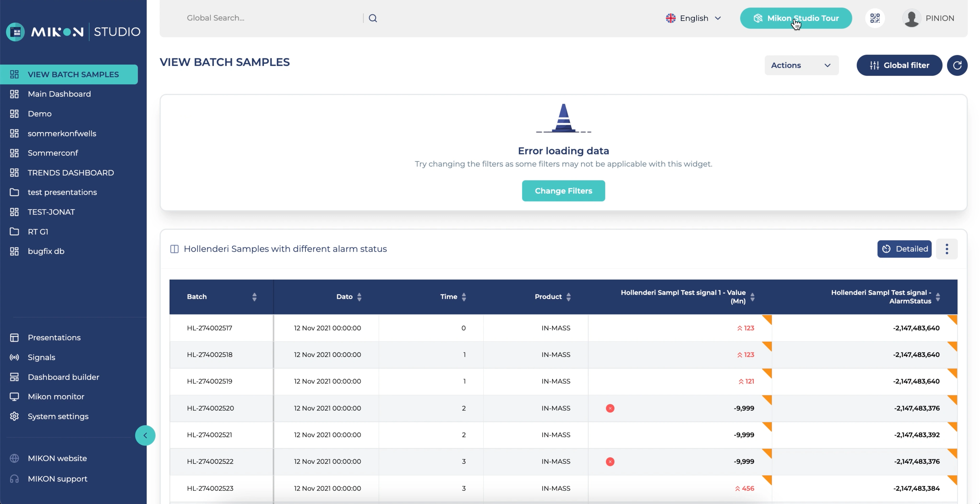Sort table by Batch column arrows
980x504 pixels.
tap(254, 297)
